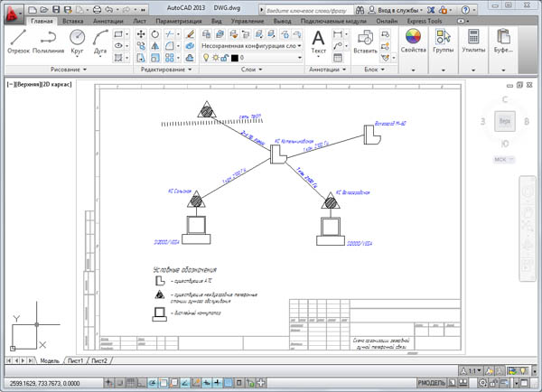Open the layer configuration dropdown
The image size is (542, 392).
pos(252,46)
